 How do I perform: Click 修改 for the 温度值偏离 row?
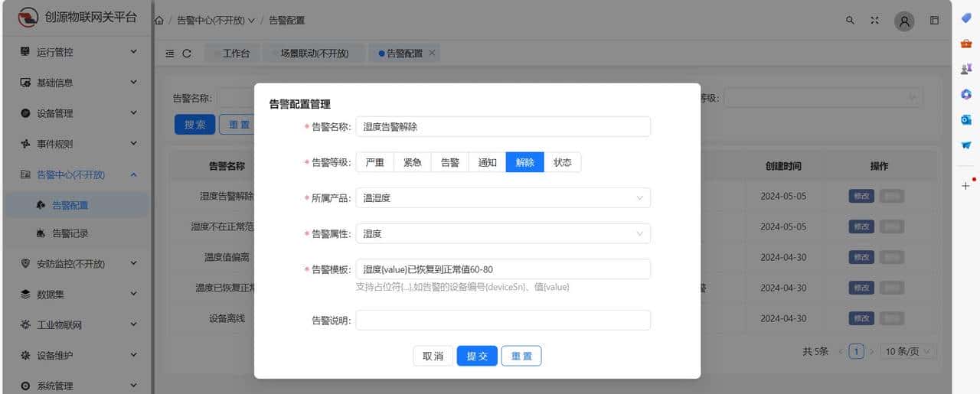click(861, 257)
